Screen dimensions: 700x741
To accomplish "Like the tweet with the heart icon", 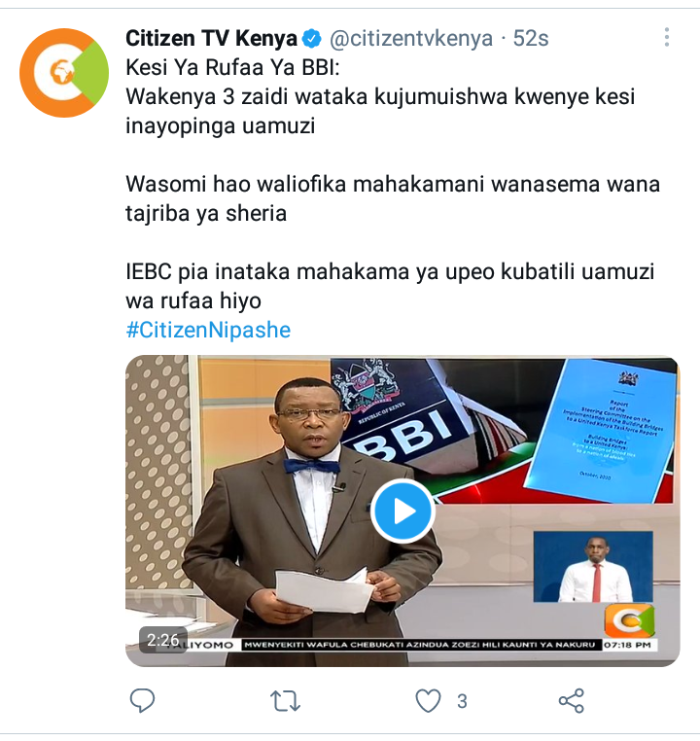I will point(428,700).
